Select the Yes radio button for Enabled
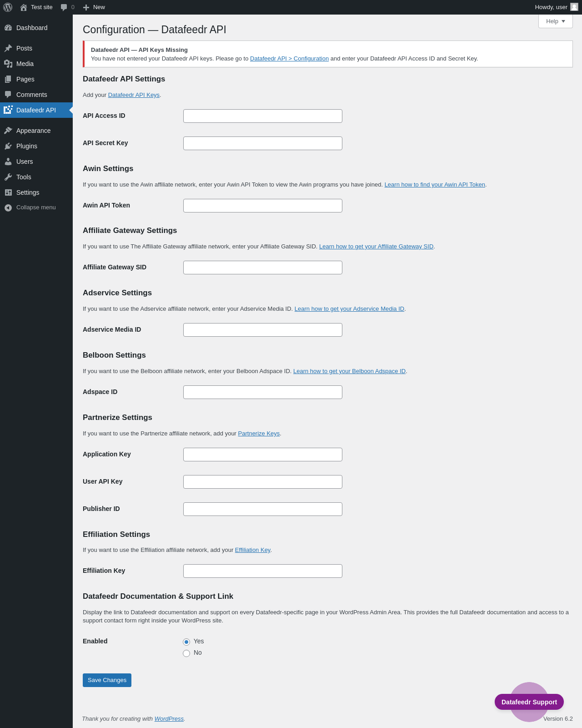The height and width of the screenshot is (728, 582). point(186,642)
